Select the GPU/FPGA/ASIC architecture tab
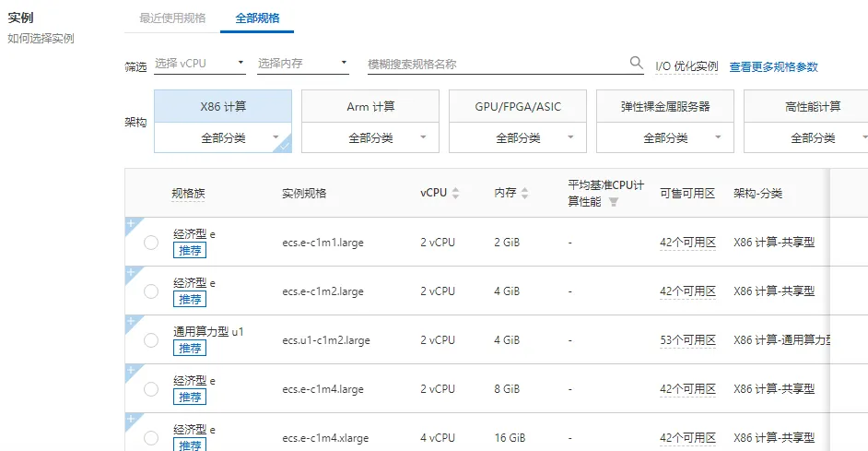Screen dimensions: 868x451 [x=518, y=107]
